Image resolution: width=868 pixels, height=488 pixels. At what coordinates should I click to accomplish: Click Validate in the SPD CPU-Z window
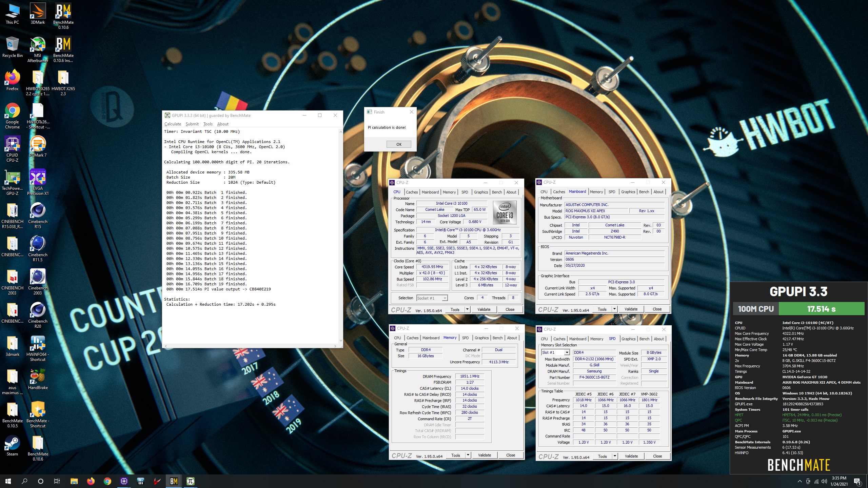(x=631, y=456)
